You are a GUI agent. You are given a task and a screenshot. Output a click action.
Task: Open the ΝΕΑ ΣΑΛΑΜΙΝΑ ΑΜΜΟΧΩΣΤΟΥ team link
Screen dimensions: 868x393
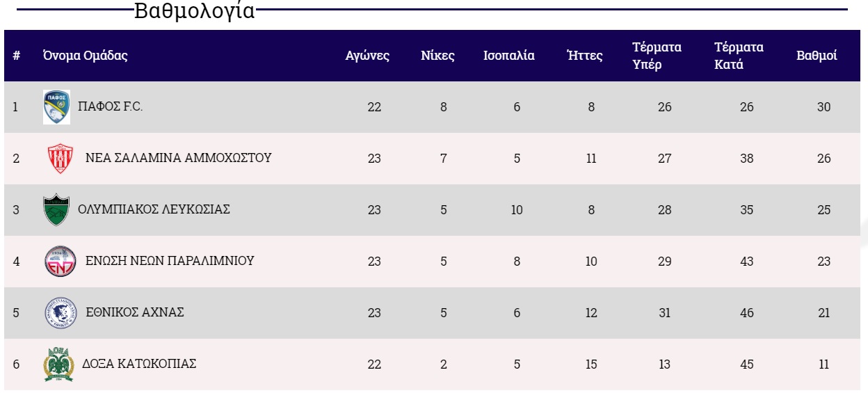(x=178, y=158)
